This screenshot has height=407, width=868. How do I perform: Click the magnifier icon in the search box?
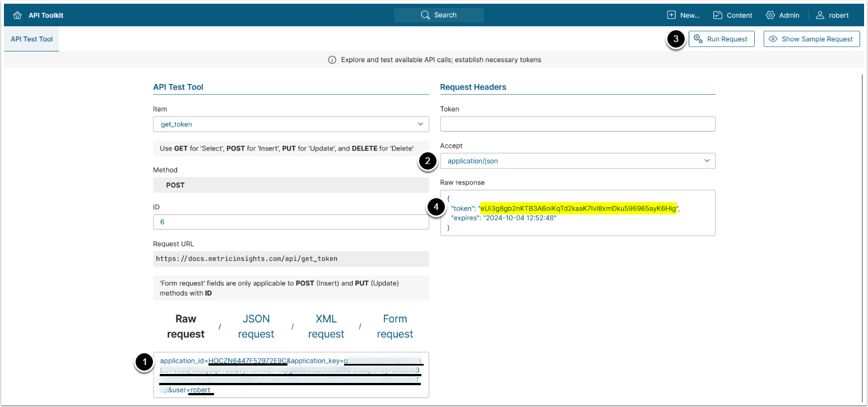pos(425,15)
